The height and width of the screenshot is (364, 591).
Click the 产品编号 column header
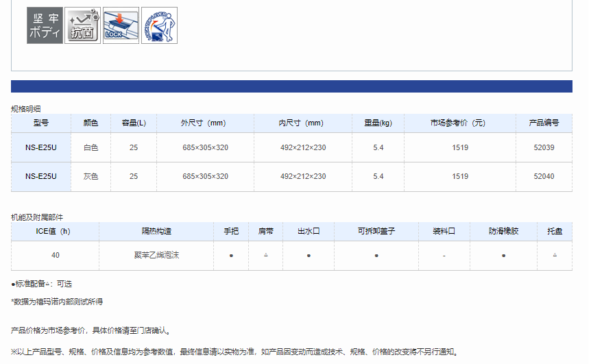[x=544, y=123]
